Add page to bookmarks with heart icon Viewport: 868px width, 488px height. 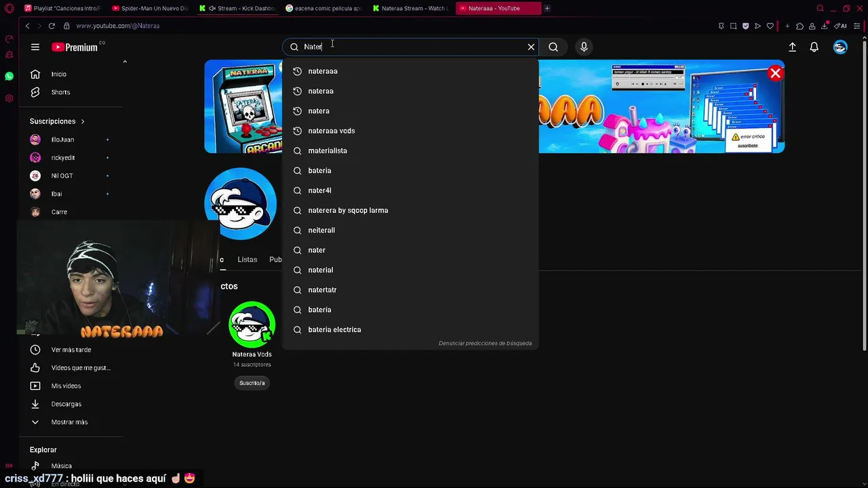coord(770,26)
